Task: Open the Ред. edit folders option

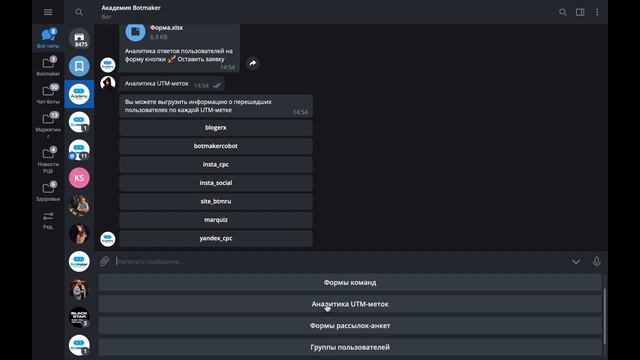Action: 48,220
